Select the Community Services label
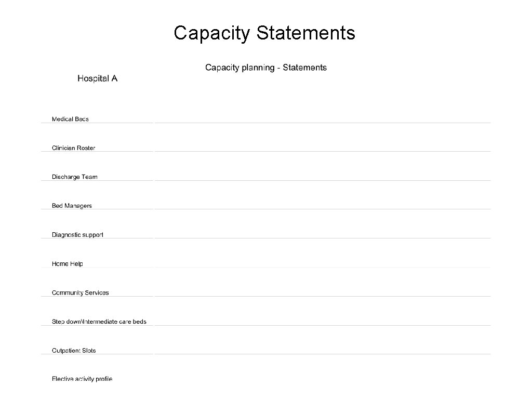 click(80, 293)
